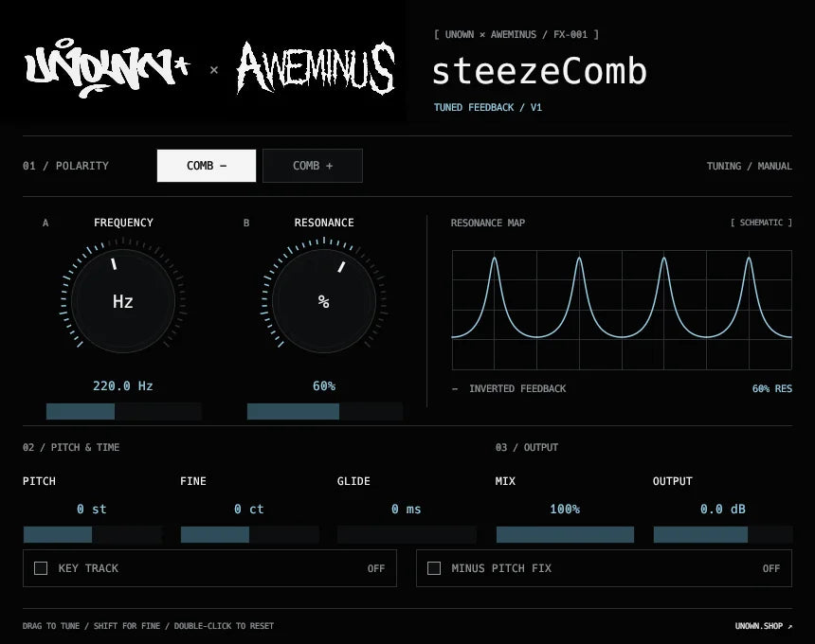Click the UNOWN graffiti logo

pyautogui.click(x=108, y=68)
